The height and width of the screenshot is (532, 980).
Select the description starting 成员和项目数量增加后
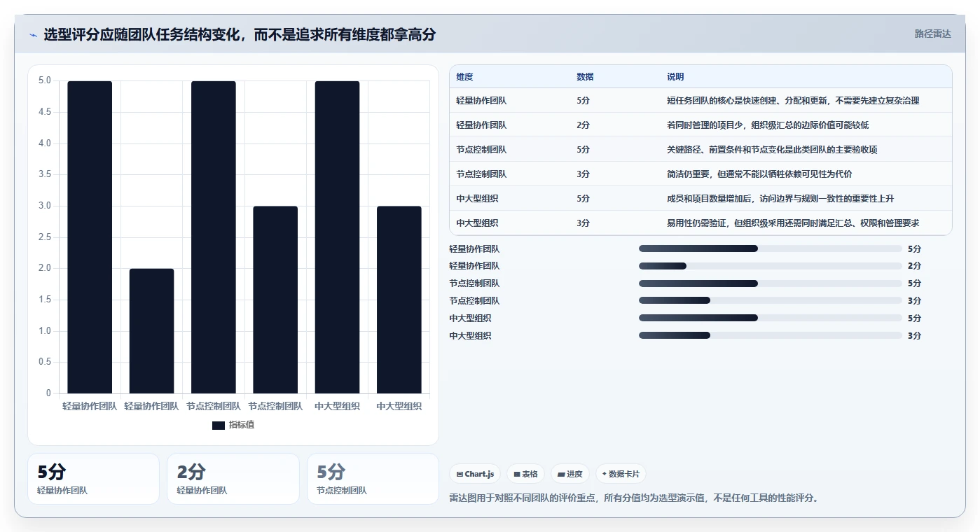point(780,199)
